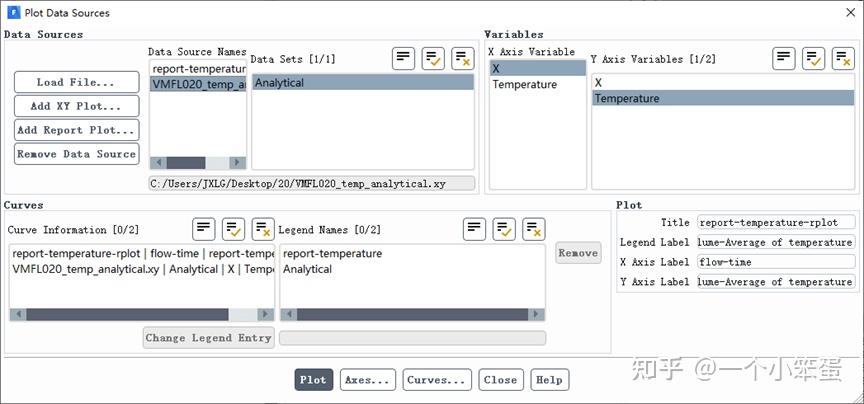Click Data Source Names horizontal scrollbar

[x=191, y=163]
